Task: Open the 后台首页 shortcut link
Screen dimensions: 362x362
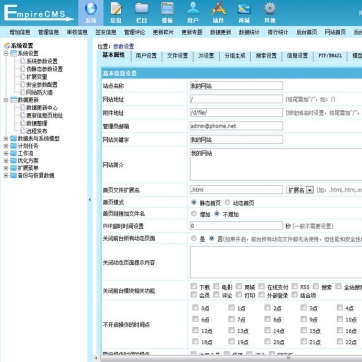Action: point(307,32)
